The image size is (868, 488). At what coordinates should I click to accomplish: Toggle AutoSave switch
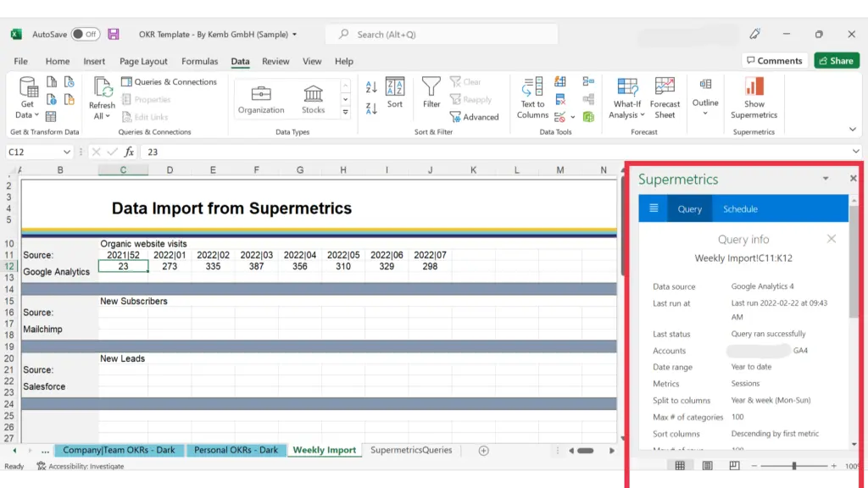tap(86, 34)
